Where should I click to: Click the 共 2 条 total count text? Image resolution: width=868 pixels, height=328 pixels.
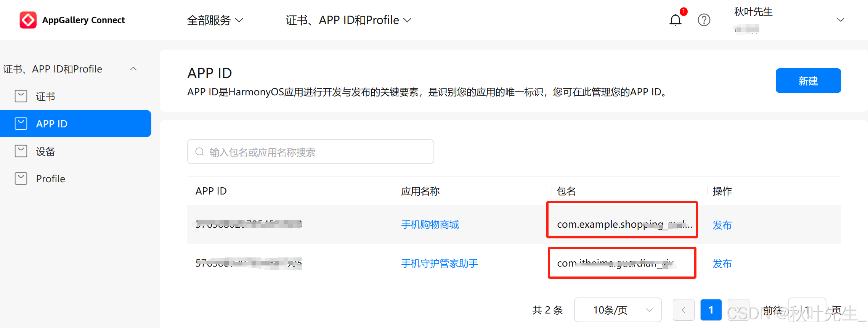point(547,310)
